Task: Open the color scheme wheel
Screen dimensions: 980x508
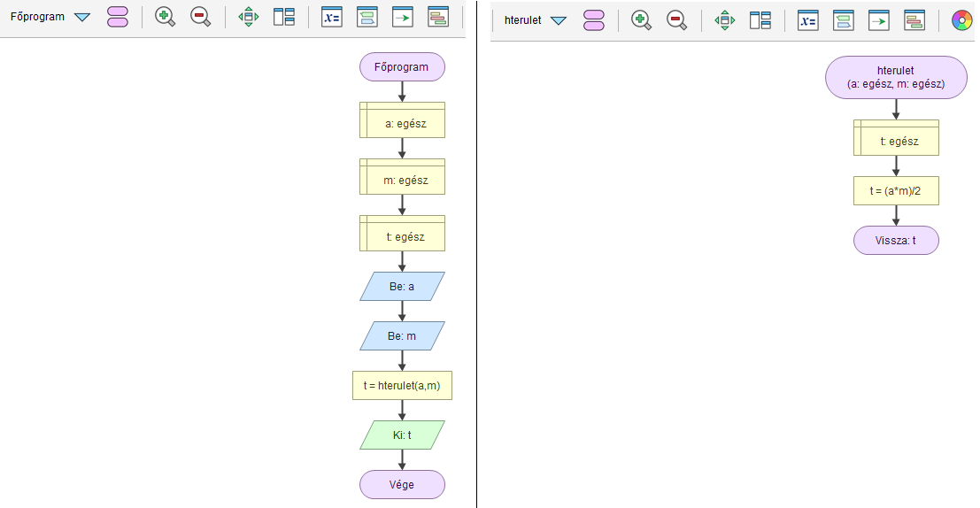Action: (x=961, y=20)
